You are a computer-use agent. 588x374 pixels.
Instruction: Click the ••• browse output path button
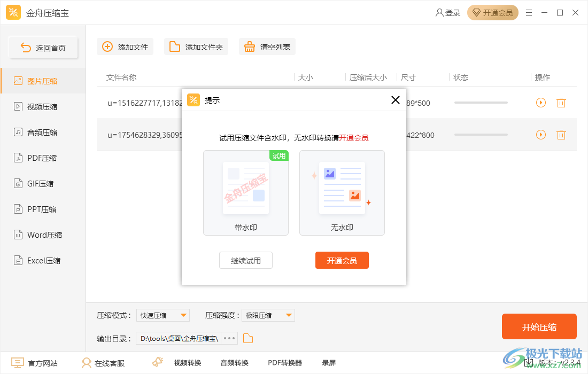tap(229, 338)
